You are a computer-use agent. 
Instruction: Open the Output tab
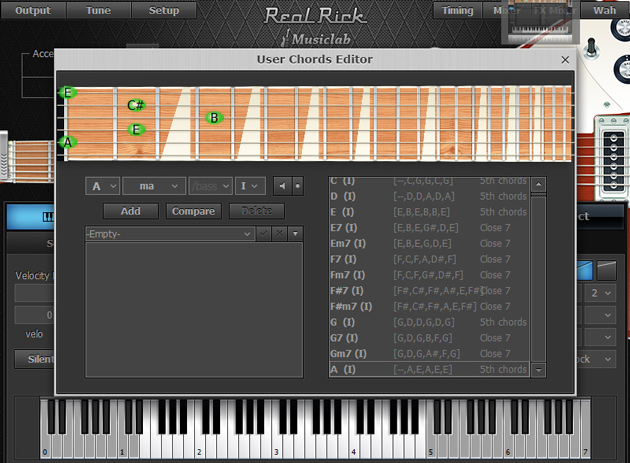(x=33, y=10)
